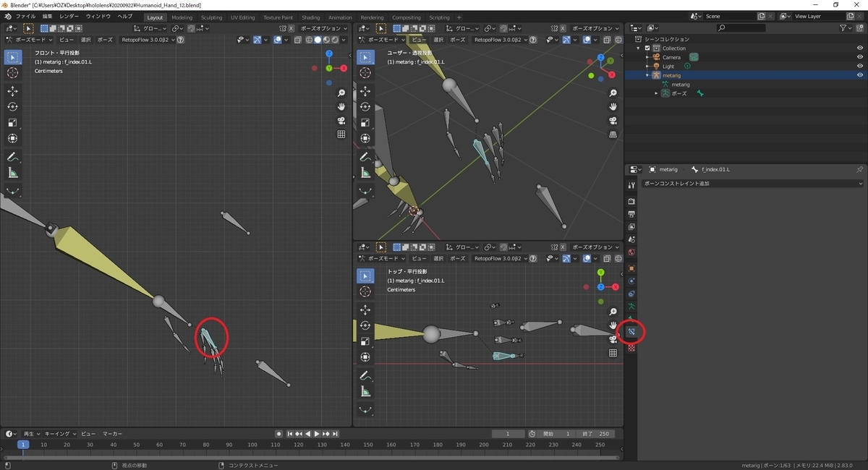Viewport: 868px width, 470px height.
Task: Open the add bone constraint dropdown
Action: click(x=752, y=184)
